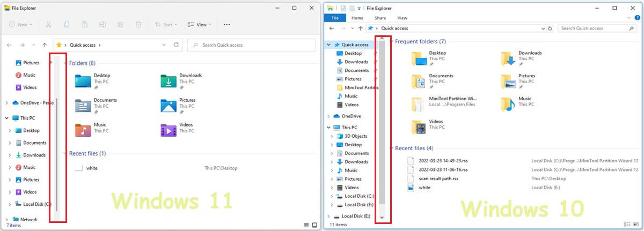
Task: Select Downloads under This PC in Windows 11 pane
Action: pos(30,155)
